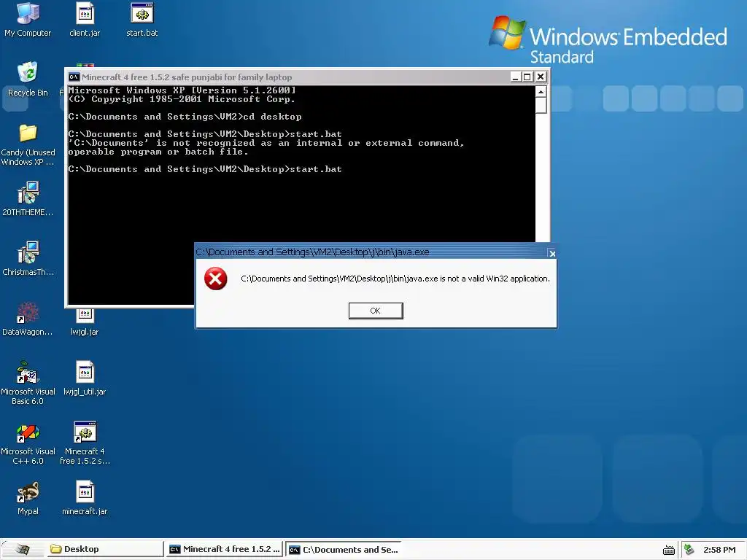Viewport: 747px width, 560px height.
Task: Click the console scrollbar thumb
Action: coord(541,105)
